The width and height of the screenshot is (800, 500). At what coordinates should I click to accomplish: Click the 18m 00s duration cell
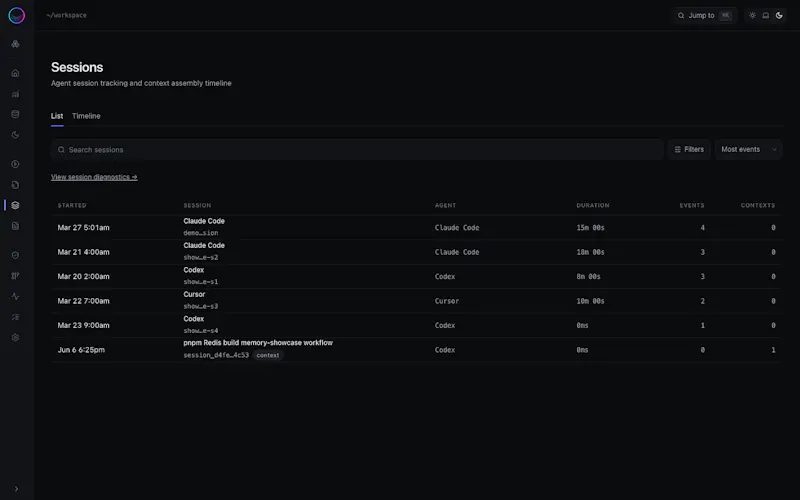(x=590, y=252)
